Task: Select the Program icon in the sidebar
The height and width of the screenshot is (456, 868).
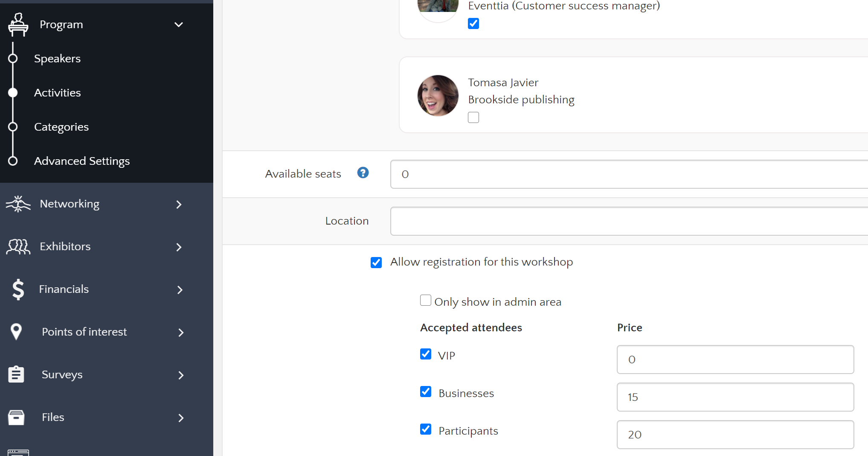Action: (x=18, y=24)
